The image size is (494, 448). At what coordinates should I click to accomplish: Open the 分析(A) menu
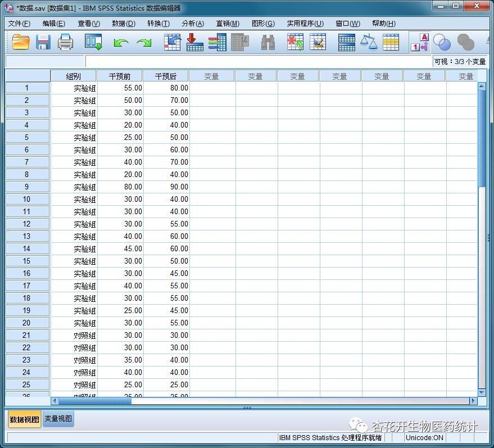194,24
